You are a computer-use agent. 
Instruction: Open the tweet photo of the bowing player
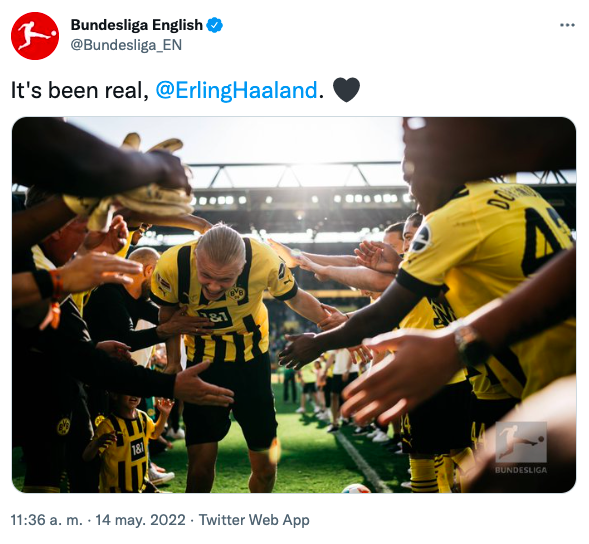click(x=294, y=305)
